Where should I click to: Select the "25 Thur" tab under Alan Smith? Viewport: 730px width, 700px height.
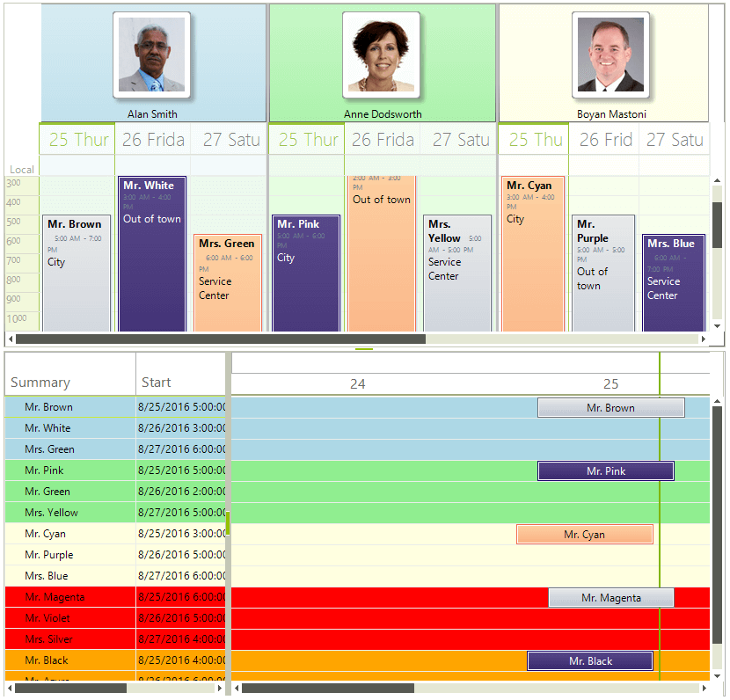(x=77, y=139)
